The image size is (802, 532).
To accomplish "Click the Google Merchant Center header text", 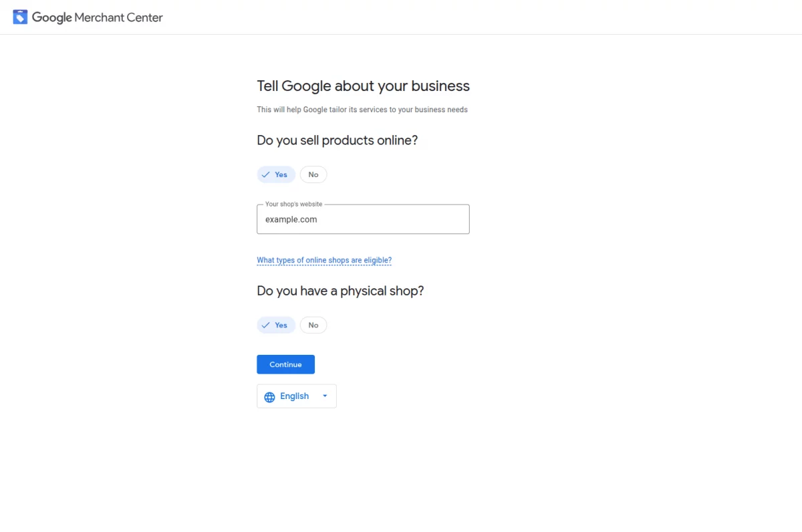I will (97, 17).
